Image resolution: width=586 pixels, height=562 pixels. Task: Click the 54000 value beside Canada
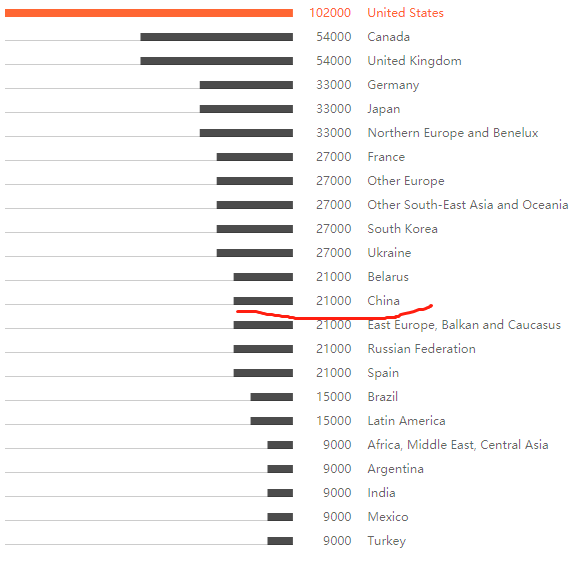tap(334, 37)
